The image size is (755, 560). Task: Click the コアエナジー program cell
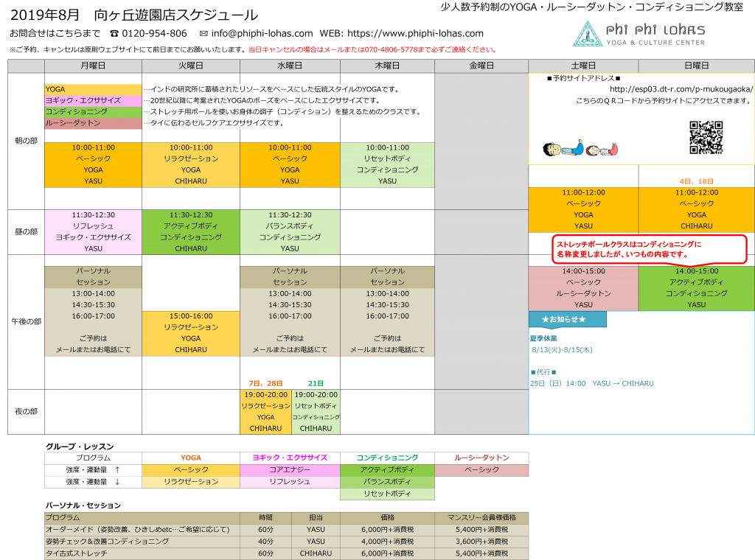click(x=290, y=470)
